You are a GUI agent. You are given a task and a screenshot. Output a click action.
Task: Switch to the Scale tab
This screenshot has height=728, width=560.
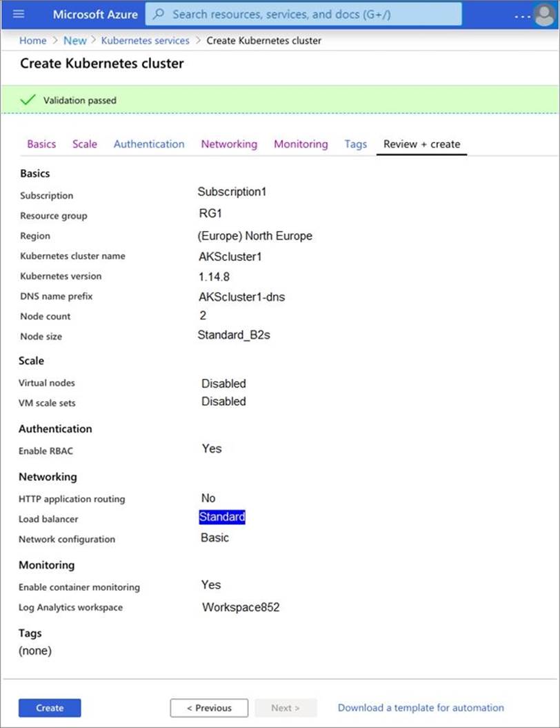pyautogui.click(x=85, y=144)
